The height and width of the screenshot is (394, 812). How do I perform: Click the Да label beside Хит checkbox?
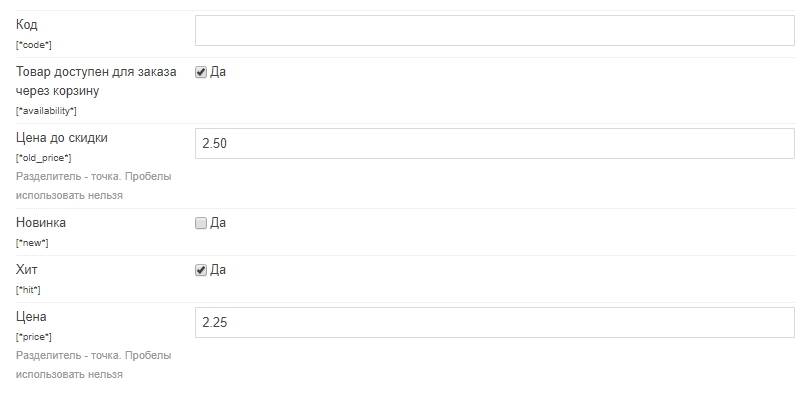point(218,270)
